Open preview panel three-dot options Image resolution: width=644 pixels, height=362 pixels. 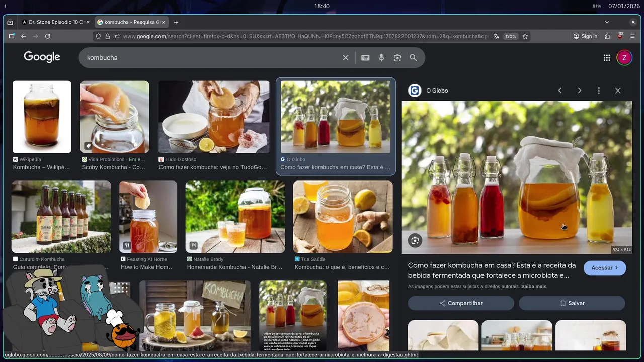pyautogui.click(x=599, y=90)
